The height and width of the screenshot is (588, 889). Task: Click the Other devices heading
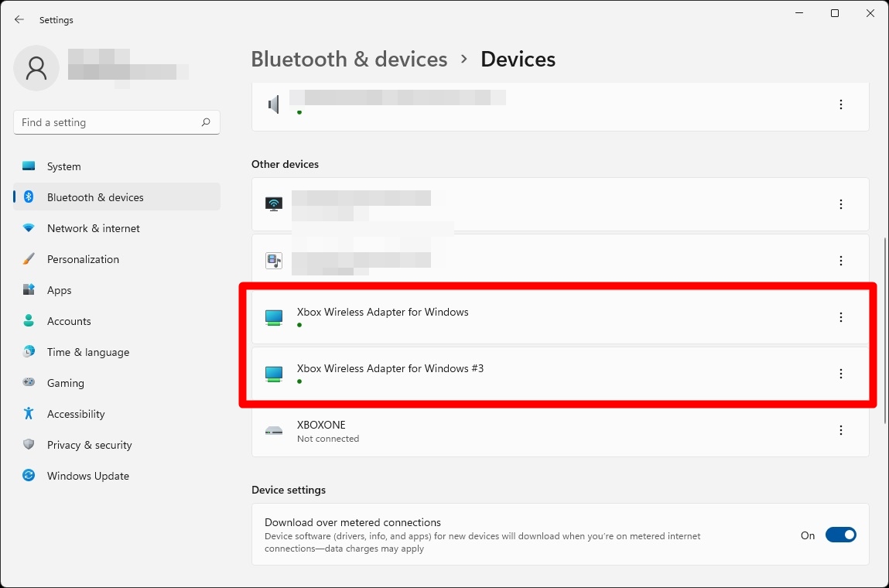286,164
